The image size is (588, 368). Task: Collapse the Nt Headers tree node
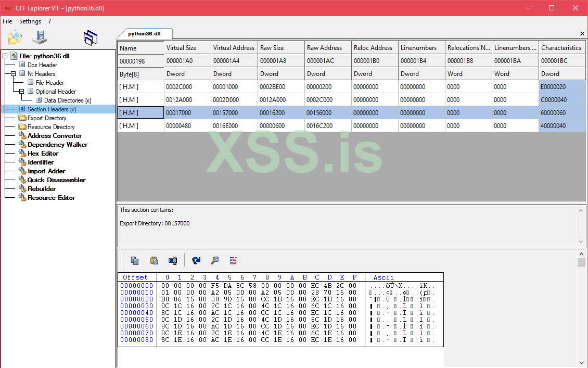(14, 74)
